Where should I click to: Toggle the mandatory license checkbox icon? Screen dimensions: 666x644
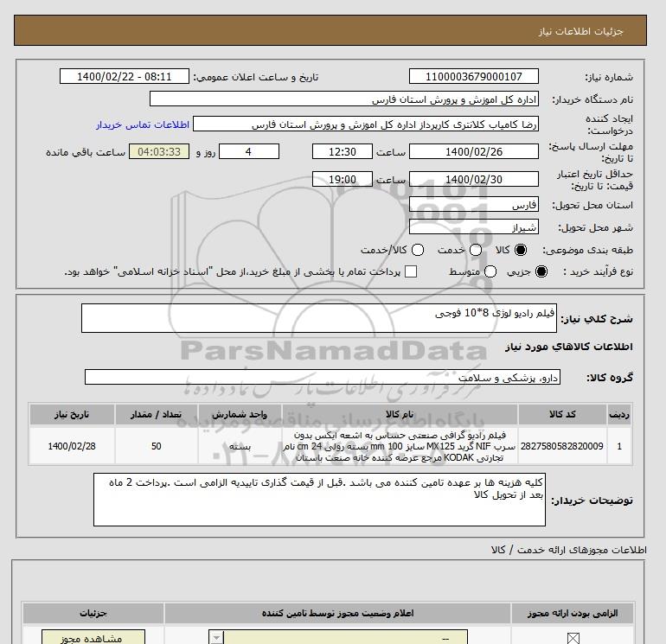coord(573,638)
